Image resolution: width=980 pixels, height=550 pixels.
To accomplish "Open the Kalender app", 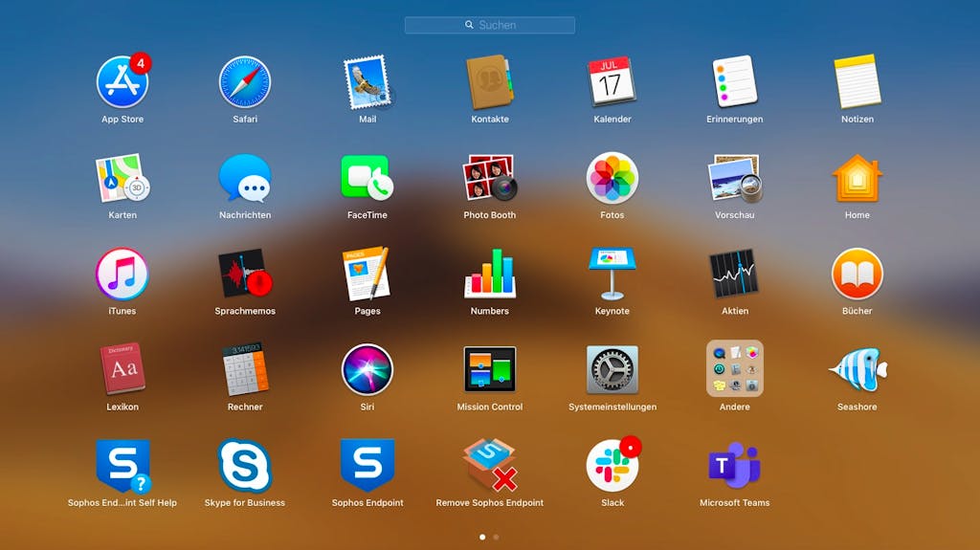I will 612,82.
